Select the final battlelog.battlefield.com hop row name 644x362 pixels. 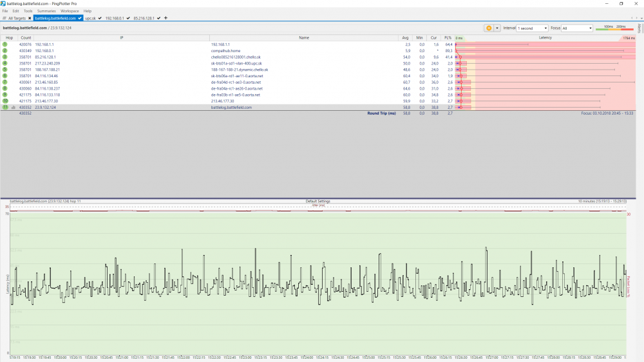[231, 107]
